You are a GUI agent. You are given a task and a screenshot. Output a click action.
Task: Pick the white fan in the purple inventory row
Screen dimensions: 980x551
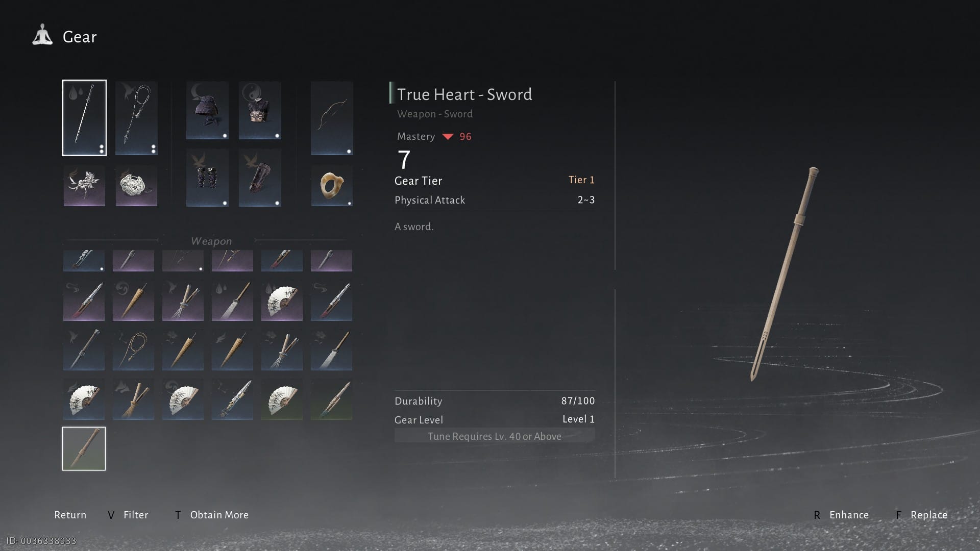(x=282, y=300)
